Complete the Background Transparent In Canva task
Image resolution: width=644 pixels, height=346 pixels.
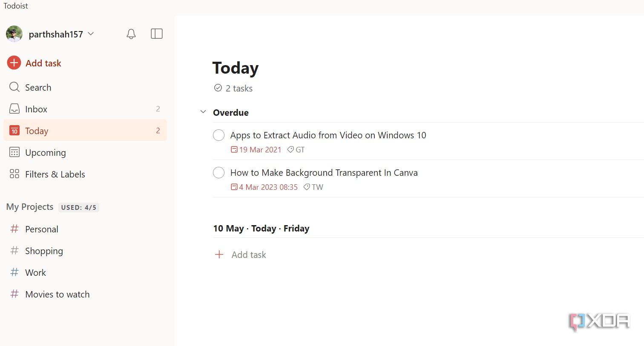218,173
